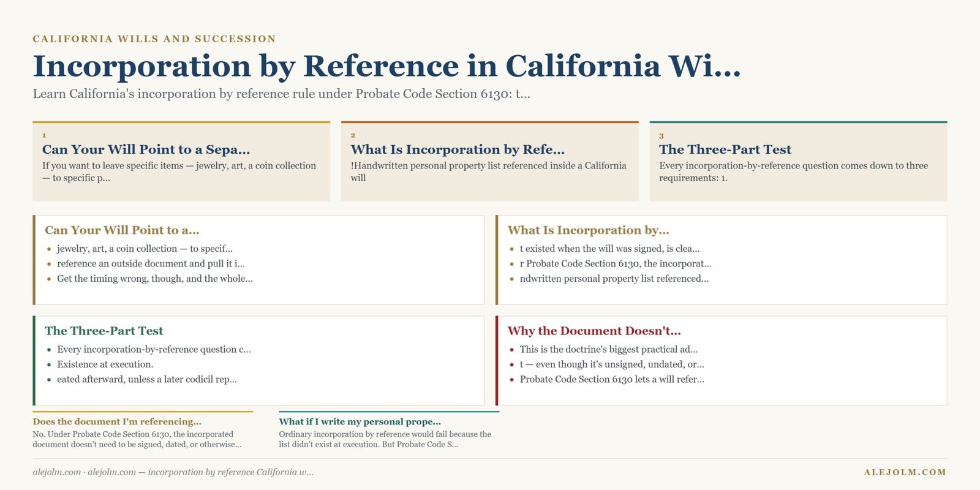Click bullet 't — even though it's unsigned, undated'
This screenshot has width=980, height=490.
tap(612, 364)
